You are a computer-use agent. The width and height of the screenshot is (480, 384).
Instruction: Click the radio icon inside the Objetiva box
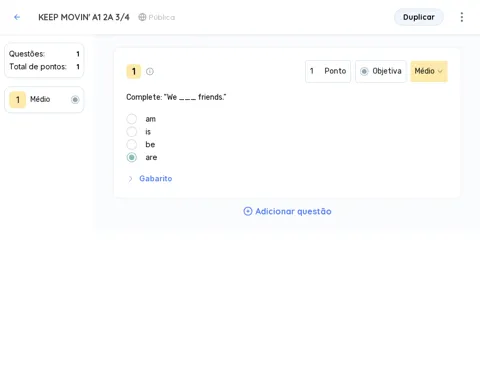coord(364,71)
